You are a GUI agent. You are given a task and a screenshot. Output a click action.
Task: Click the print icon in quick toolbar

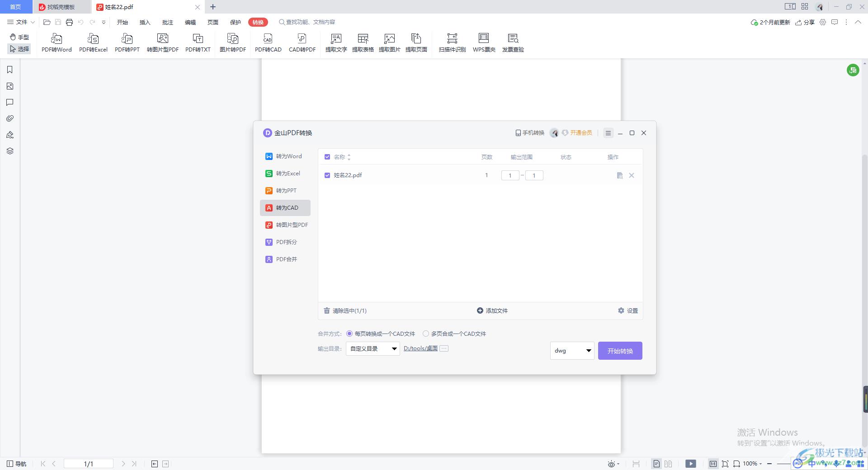pyautogui.click(x=69, y=22)
